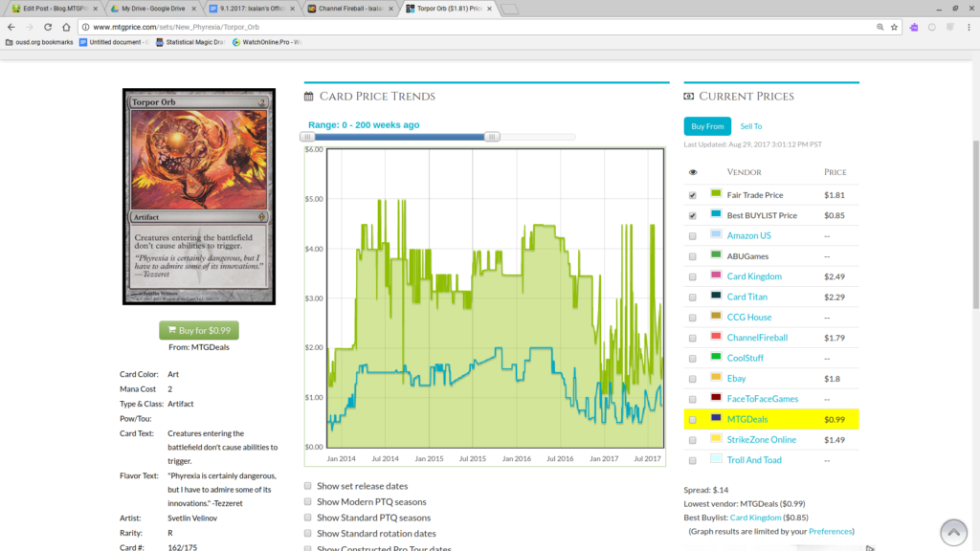This screenshot has height=551, width=980.
Task: Open the Statistical Magic Draft bookmark
Action: tap(190, 42)
